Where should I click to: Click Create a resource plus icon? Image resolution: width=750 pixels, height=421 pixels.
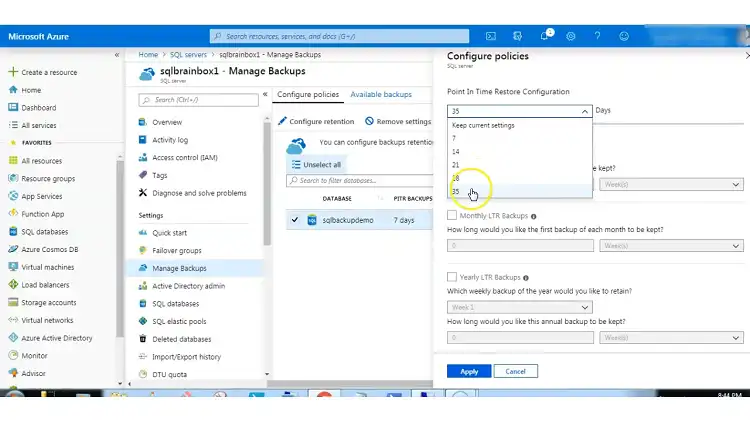[x=13, y=72]
